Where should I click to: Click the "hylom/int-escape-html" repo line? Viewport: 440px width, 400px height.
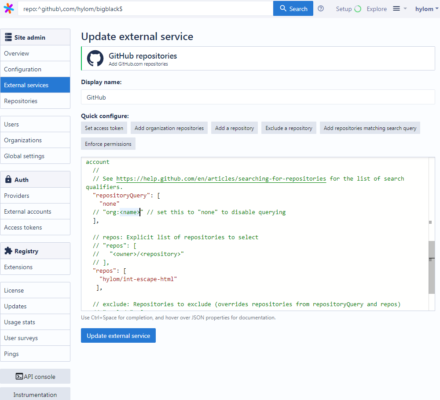tap(138, 279)
